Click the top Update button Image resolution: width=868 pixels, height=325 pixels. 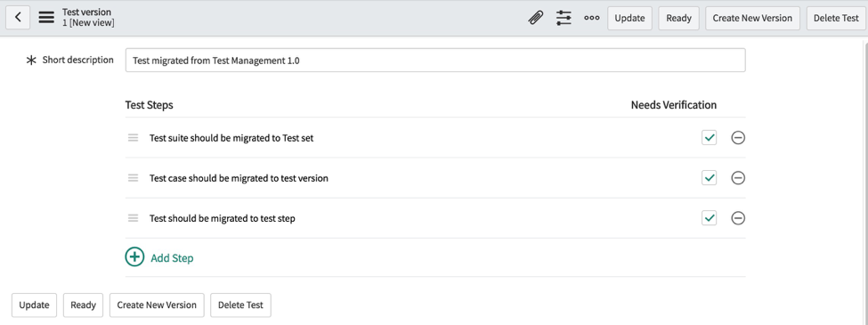pos(630,18)
